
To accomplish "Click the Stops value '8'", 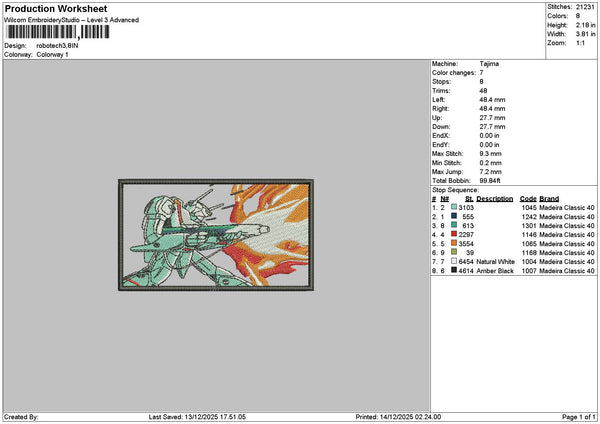I will point(481,82).
